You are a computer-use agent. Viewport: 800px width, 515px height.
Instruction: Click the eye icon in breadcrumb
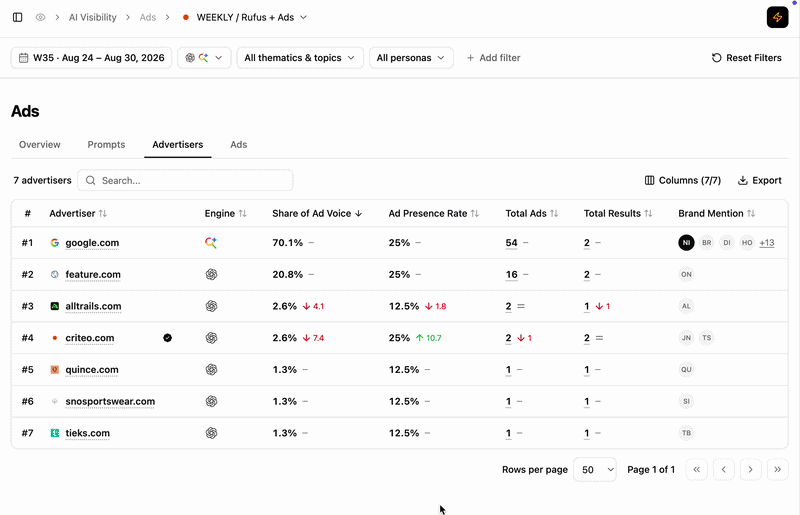pyautogui.click(x=40, y=17)
